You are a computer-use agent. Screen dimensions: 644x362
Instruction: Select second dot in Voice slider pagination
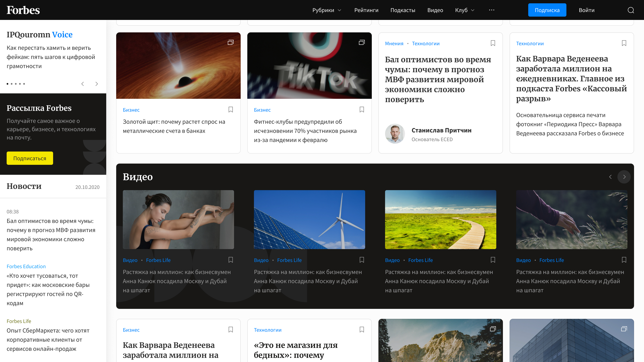[x=11, y=84]
